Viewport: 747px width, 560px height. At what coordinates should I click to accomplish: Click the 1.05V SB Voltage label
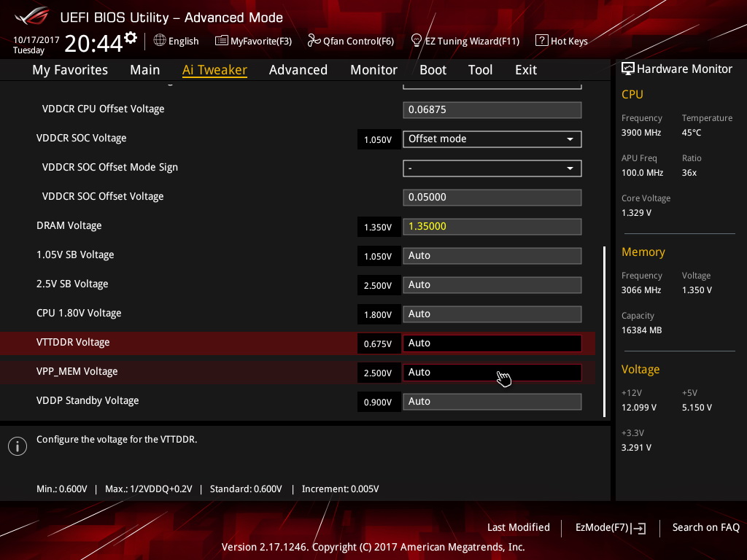pyautogui.click(x=75, y=254)
